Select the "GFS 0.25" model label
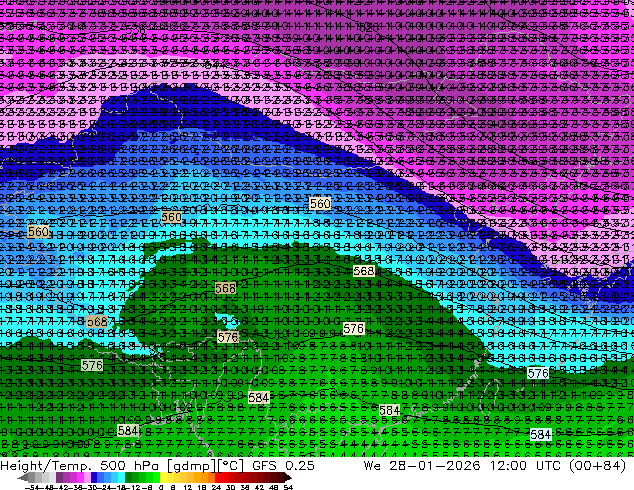The height and width of the screenshot is (490, 634). [283, 465]
